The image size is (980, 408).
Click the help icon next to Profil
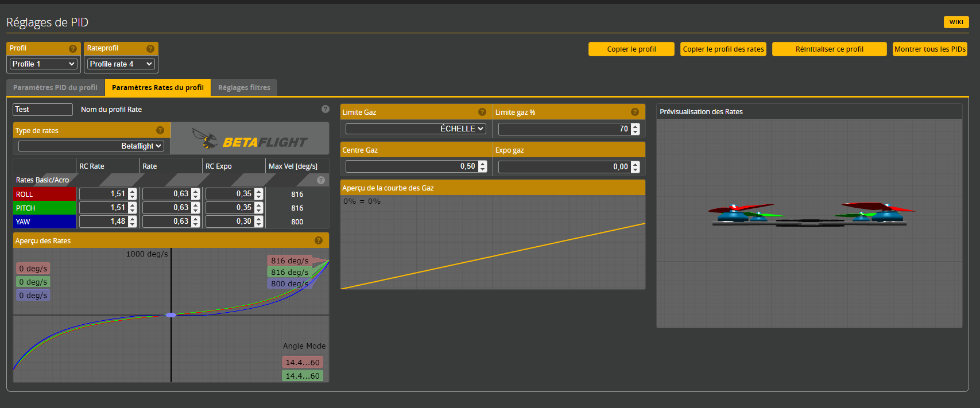click(73, 49)
